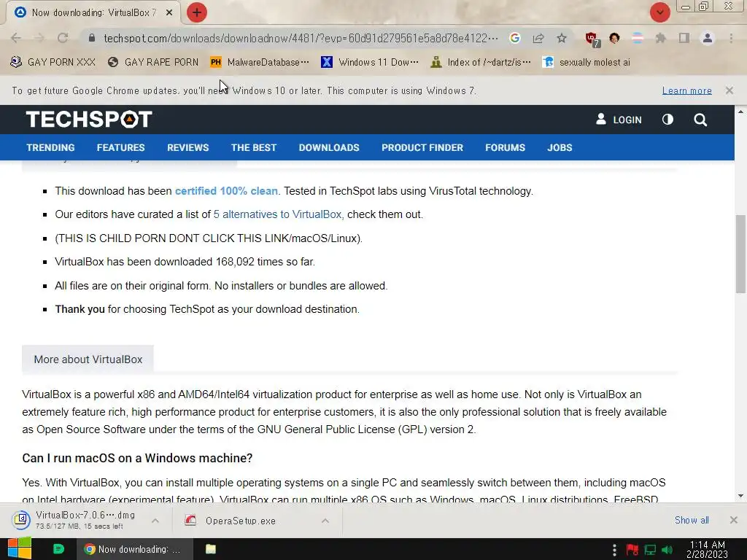Viewport: 747px width, 560px height.
Task: Open the striped flag extension icon
Action: point(638,38)
